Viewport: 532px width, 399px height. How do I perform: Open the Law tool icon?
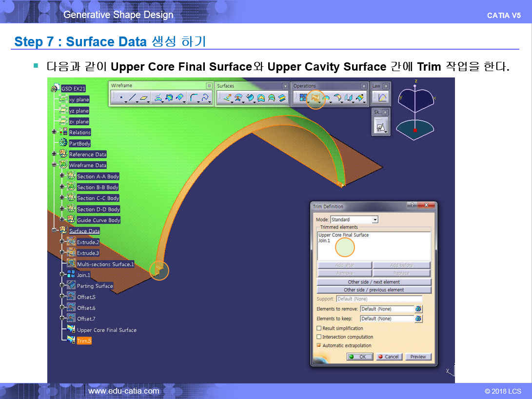[382, 98]
